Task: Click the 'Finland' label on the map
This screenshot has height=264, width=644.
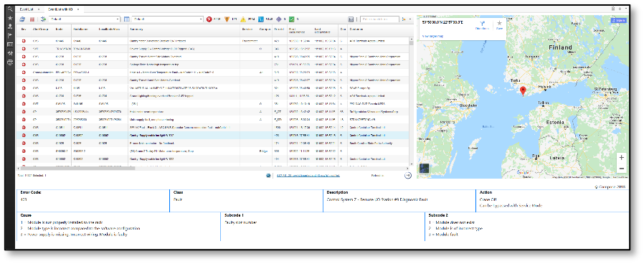Action: pyautogui.click(x=560, y=47)
